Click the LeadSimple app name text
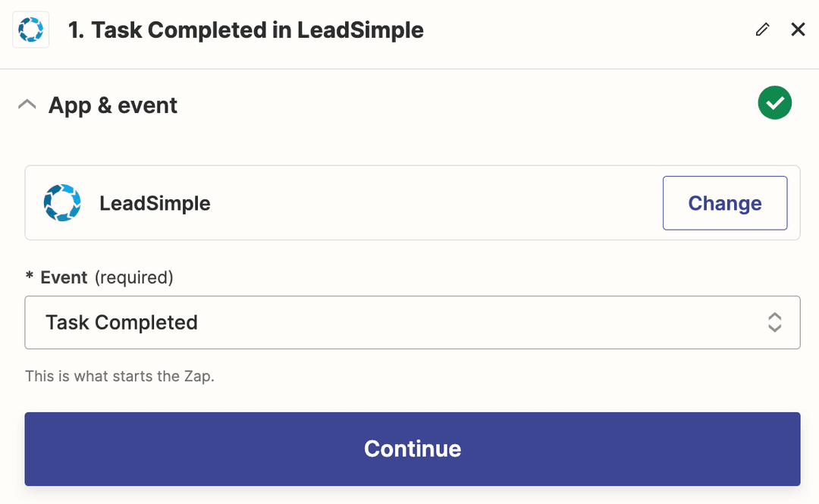 click(155, 203)
